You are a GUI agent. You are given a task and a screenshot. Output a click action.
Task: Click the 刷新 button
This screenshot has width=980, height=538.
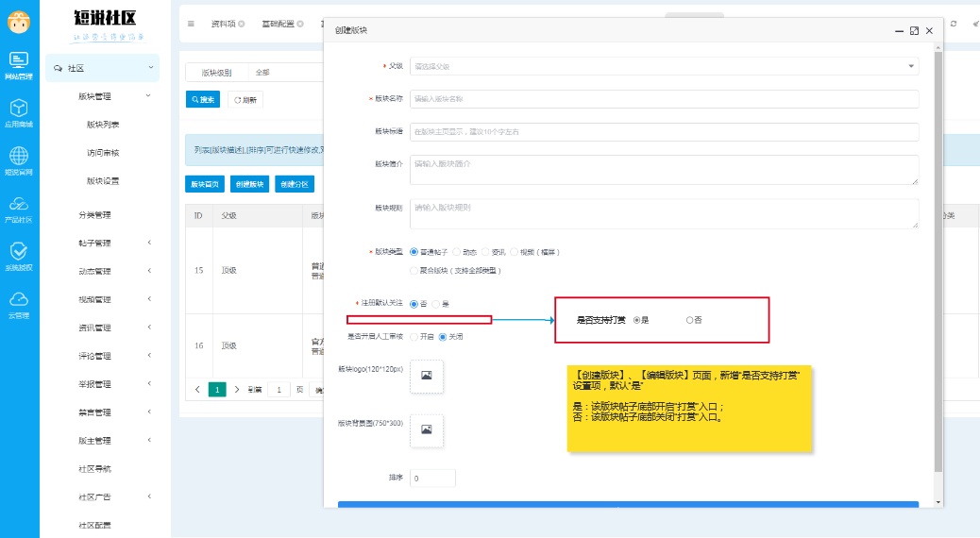tap(245, 99)
